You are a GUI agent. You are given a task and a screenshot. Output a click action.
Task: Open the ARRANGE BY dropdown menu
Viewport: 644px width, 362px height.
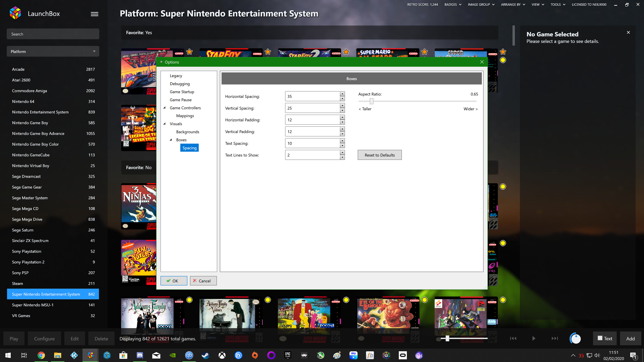pyautogui.click(x=513, y=5)
